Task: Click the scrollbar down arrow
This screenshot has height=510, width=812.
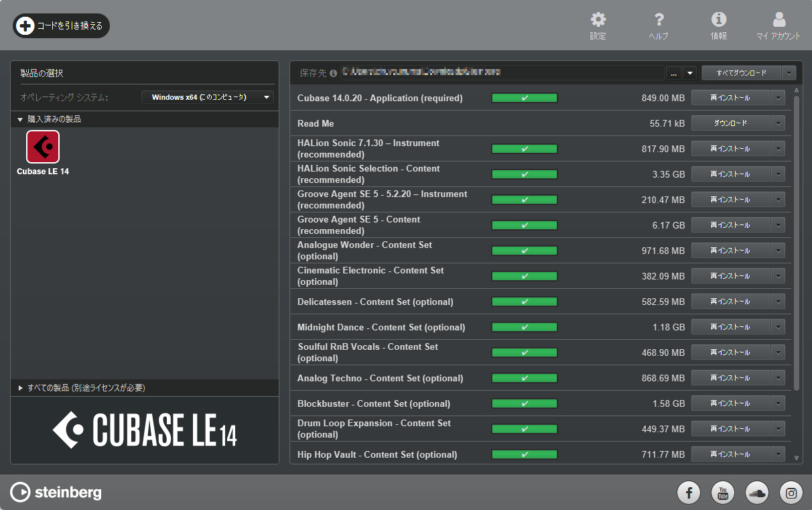Action: pyautogui.click(x=797, y=458)
